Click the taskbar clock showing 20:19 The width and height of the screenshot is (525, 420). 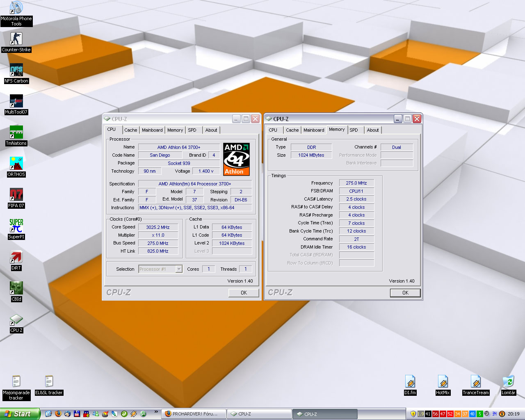coord(514,414)
